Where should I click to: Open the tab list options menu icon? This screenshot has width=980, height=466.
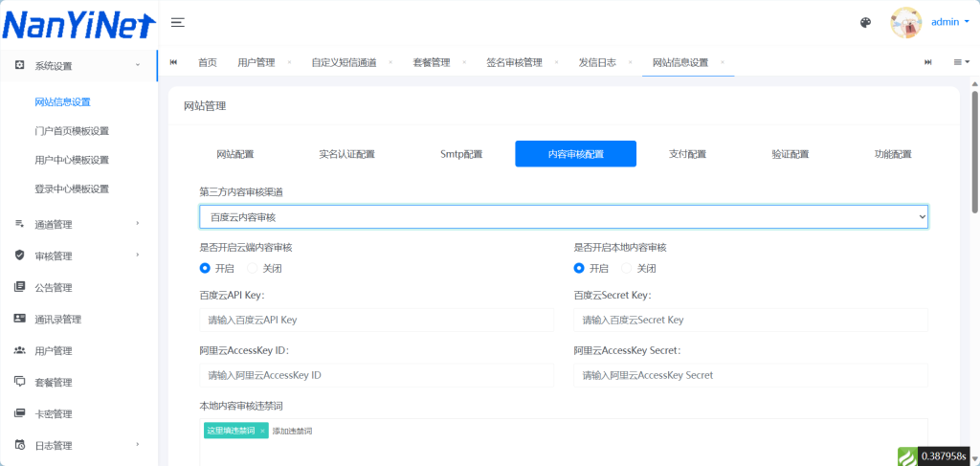coord(961,62)
